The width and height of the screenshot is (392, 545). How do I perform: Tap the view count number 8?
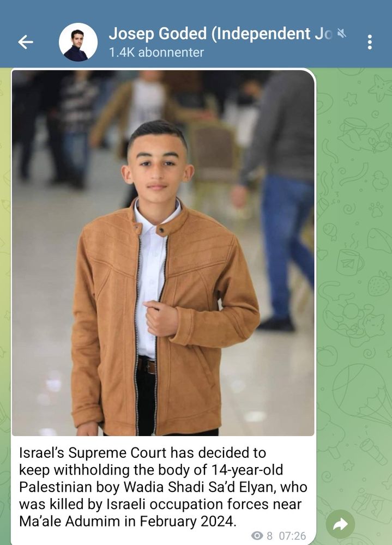pyautogui.click(x=269, y=536)
